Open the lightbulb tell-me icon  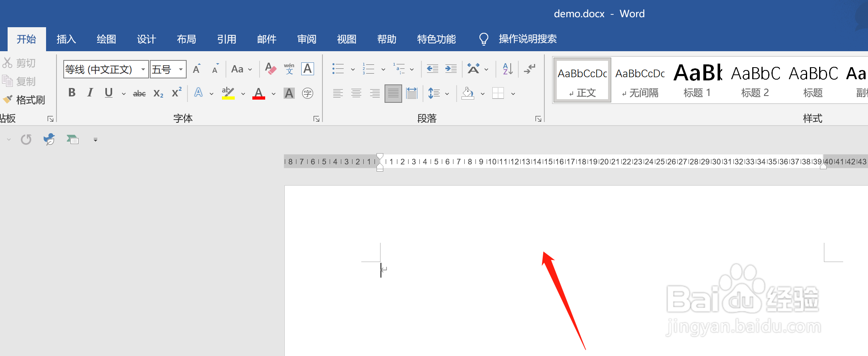click(484, 39)
